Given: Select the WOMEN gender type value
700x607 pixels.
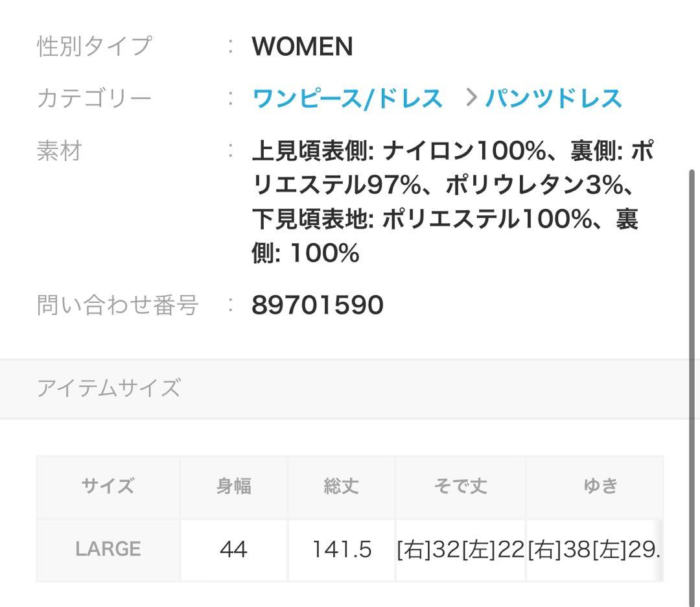Looking at the screenshot, I should [302, 47].
